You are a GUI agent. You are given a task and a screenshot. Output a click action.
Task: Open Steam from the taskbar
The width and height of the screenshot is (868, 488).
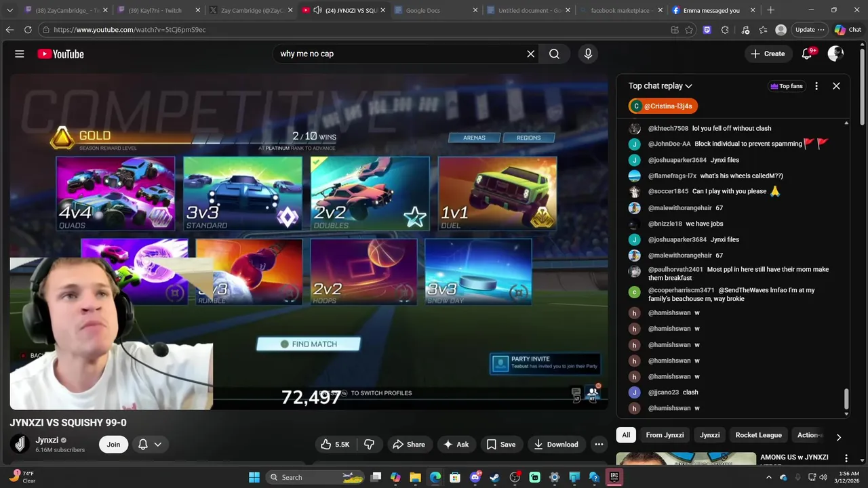click(x=495, y=477)
